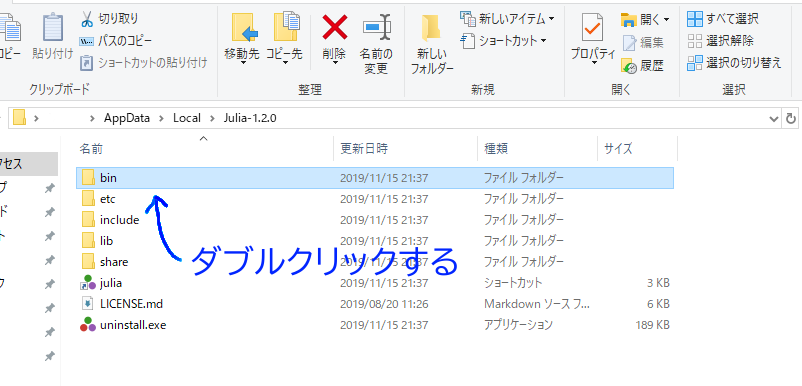Click the History (履歴) icon

629,65
